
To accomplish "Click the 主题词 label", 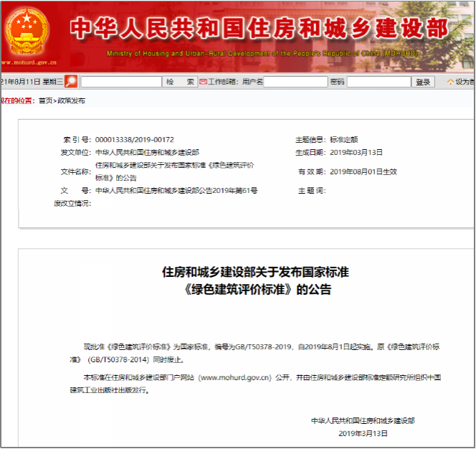I will coord(312,191).
